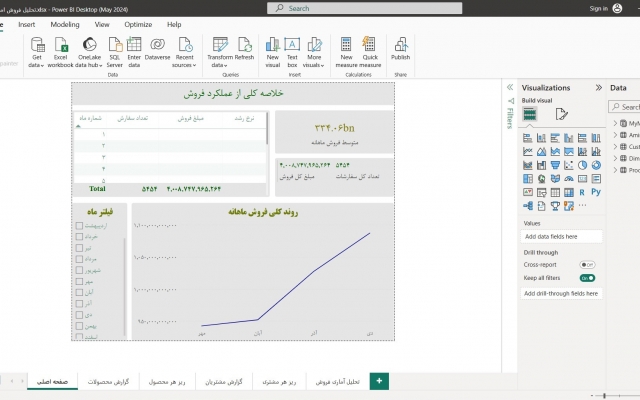Select the donut chart visual

[x=596, y=165]
